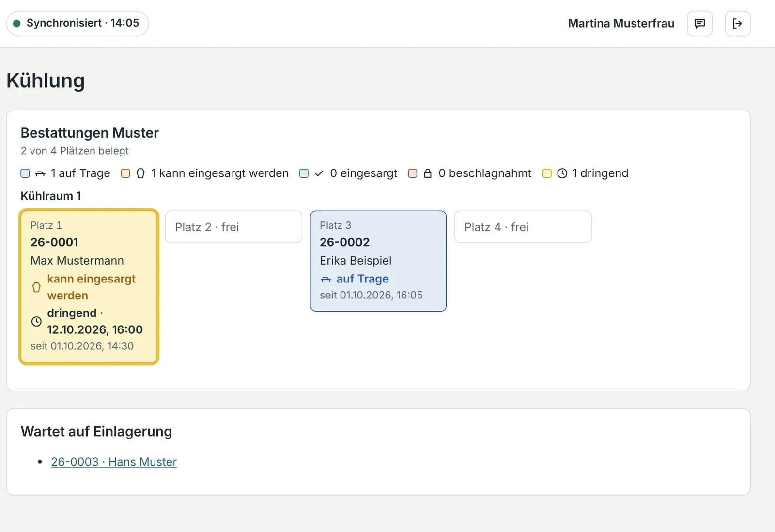Click the logout icon button
This screenshot has height=532, width=775.
737,23
